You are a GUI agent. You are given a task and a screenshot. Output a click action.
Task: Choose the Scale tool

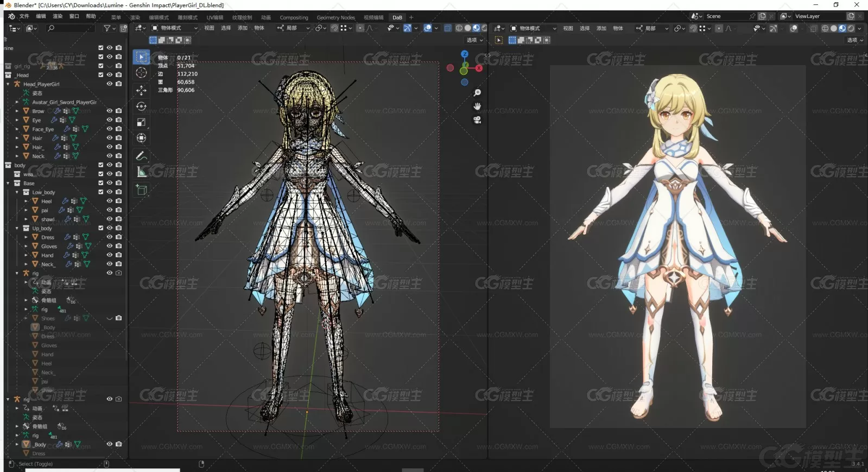[x=141, y=122]
